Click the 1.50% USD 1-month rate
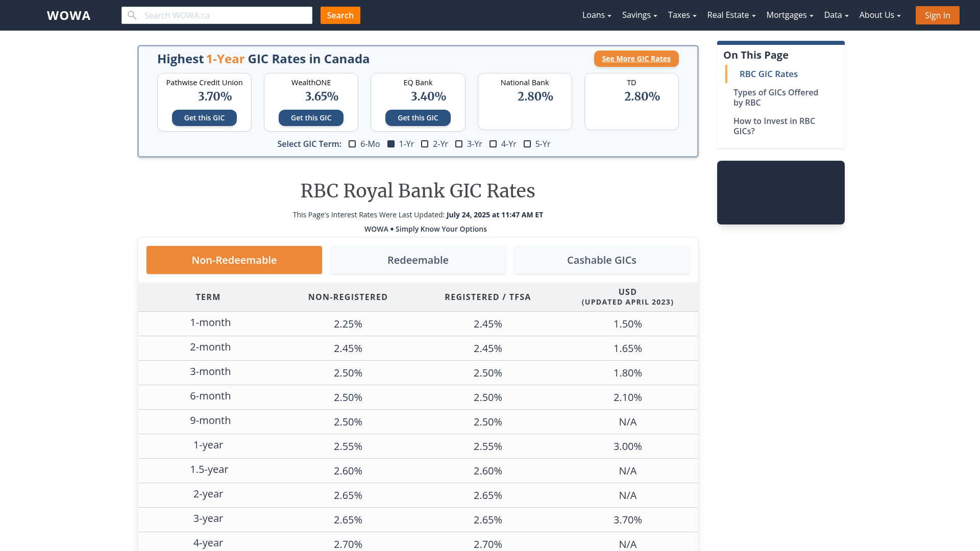980x551 pixels. [x=628, y=324]
